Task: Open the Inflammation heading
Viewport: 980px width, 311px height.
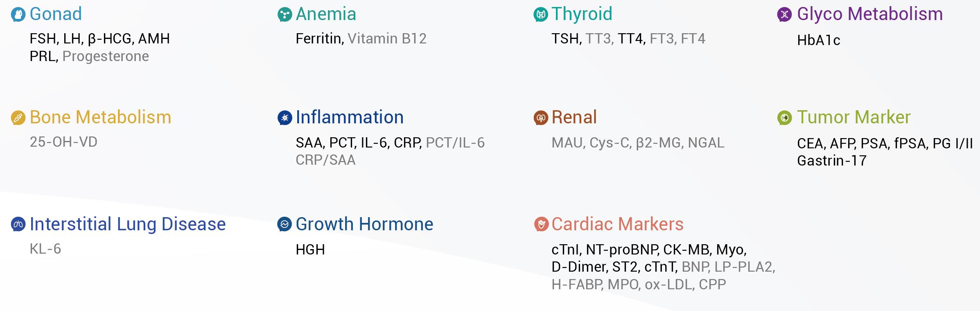Action: tap(350, 117)
